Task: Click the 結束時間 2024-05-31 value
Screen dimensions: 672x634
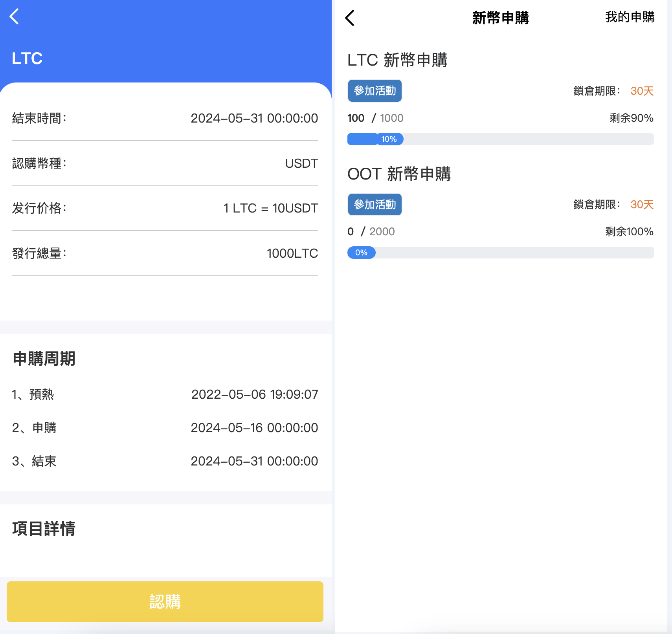Action: pos(255,118)
